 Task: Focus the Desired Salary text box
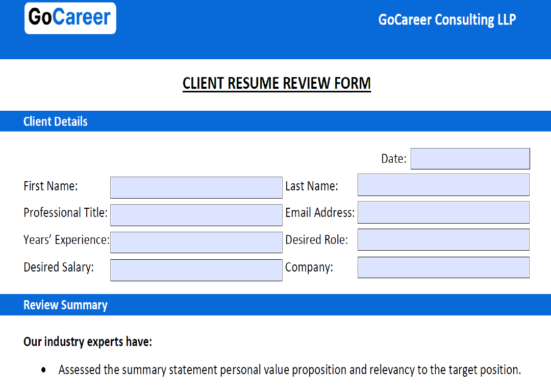[196, 270]
